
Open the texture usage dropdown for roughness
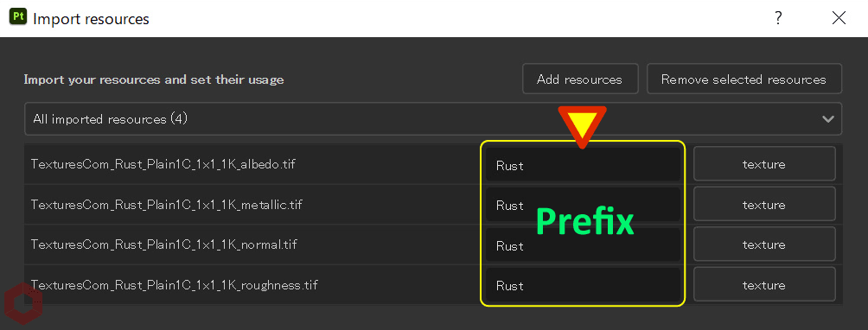(764, 285)
